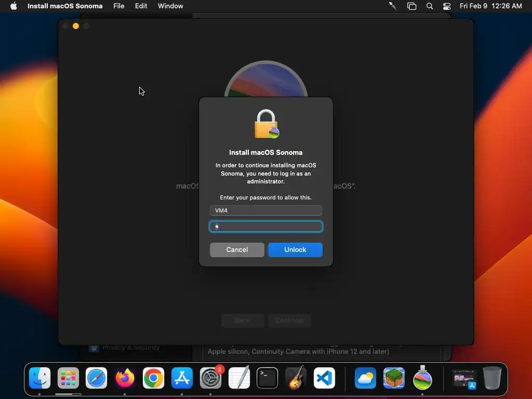The image size is (532, 399).
Task: Click "Enter your password to allow this." text
Action: pyautogui.click(x=265, y=197)
